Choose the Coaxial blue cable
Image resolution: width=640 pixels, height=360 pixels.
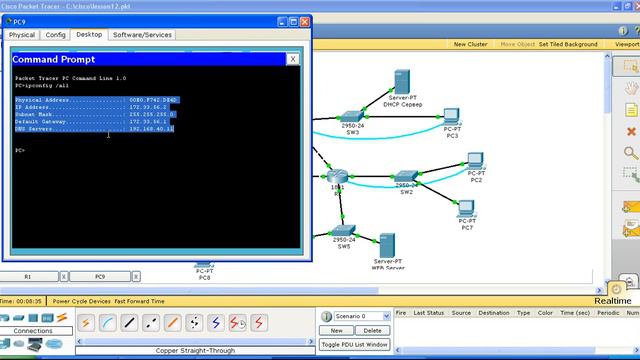216,323
